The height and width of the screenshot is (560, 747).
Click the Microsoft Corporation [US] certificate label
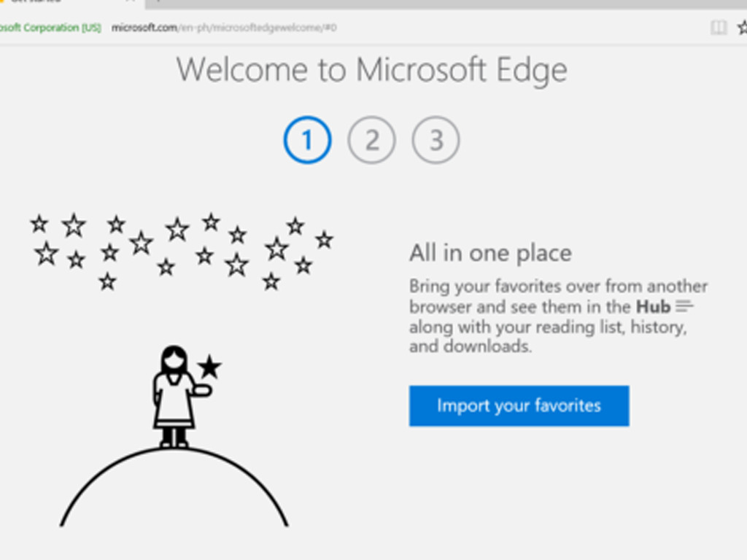coord(50,28)
